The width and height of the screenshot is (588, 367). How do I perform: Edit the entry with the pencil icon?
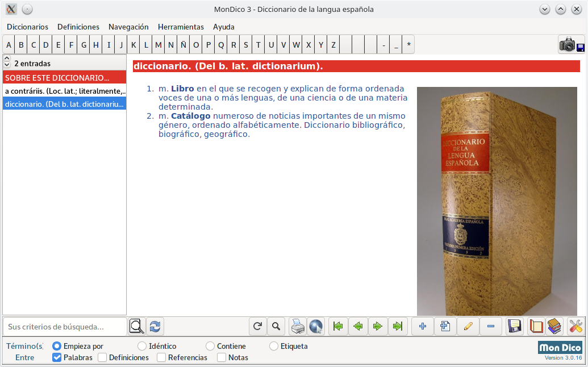coord(468,326)
